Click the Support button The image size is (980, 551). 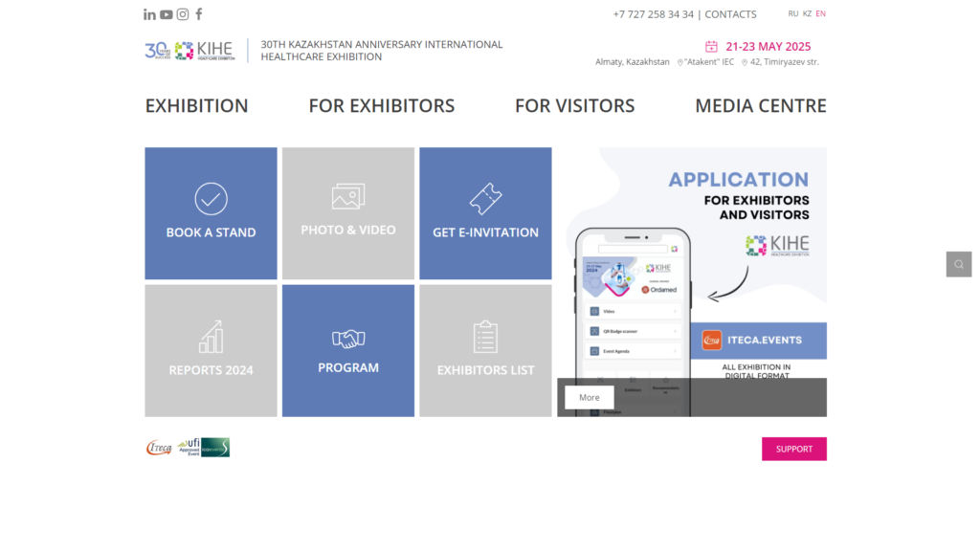[794, 450]
